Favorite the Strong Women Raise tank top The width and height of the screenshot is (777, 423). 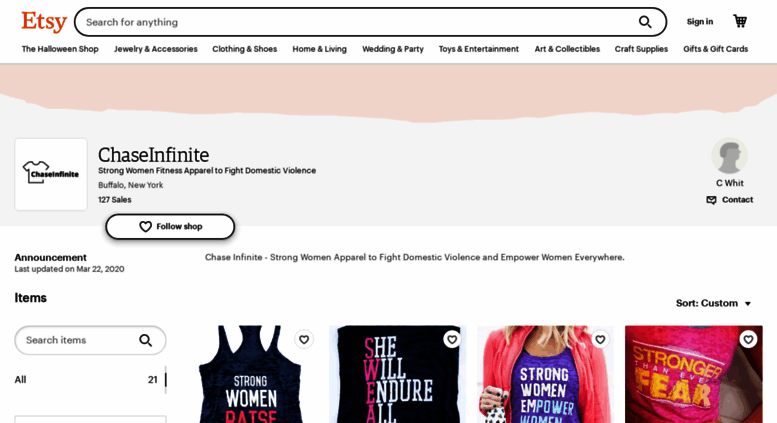(304, 339)
